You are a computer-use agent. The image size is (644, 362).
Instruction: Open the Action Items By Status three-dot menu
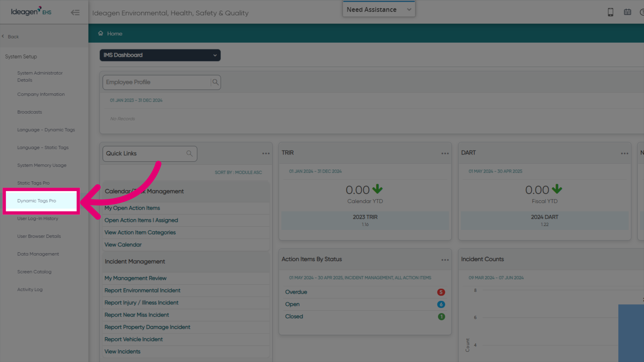tap(445, 260)
